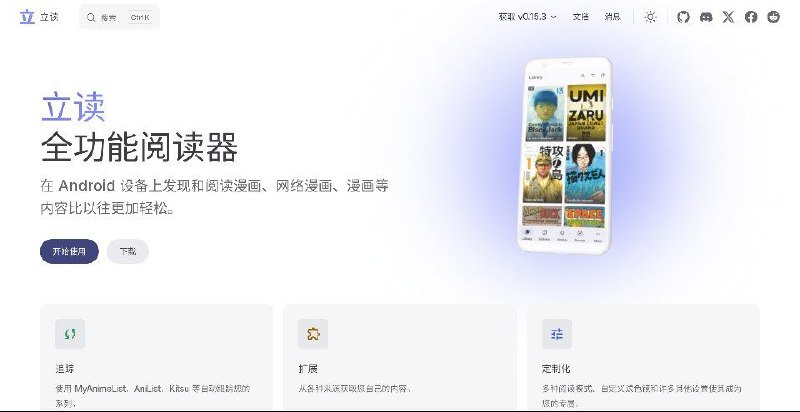Click the 全功能阅读器 headline
The image size is (800, 412).
[x=139, y=147]
